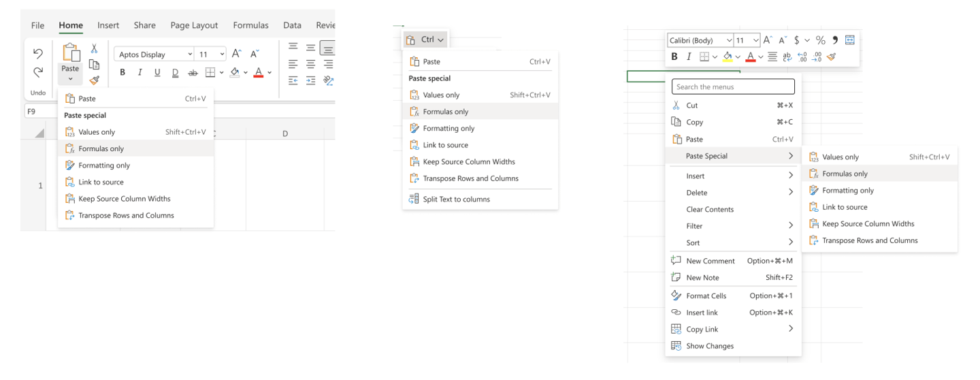Image resolution: width=980 pixels, height=380 pixels.
Task: Click the Undo arrow icon
Action: click(38, 54)
